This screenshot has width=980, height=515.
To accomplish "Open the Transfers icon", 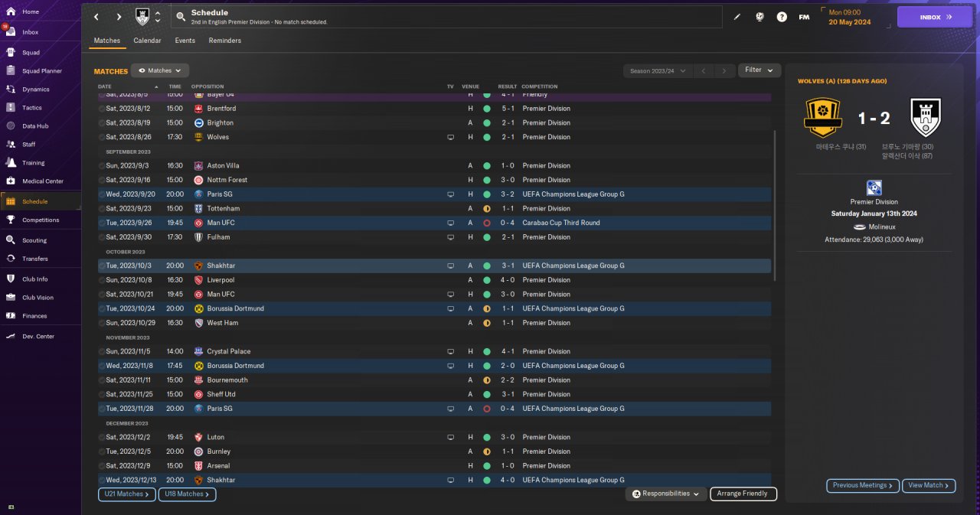I will pos(11,259).
